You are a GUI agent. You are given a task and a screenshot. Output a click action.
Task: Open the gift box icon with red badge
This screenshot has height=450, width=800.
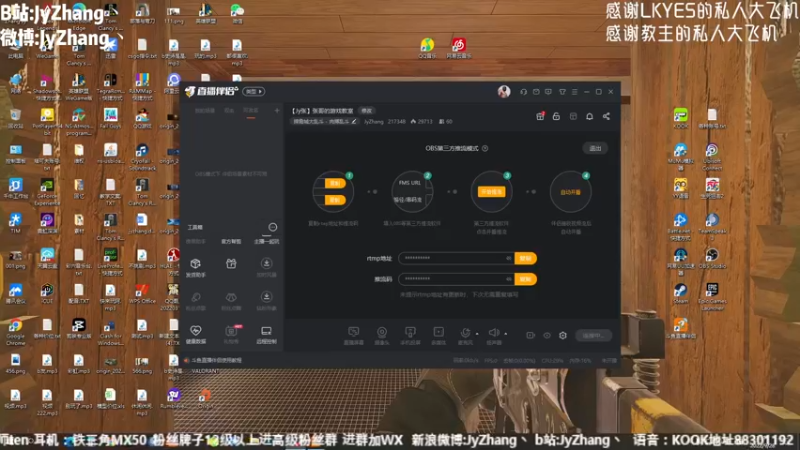pyautogui.click(x=540, y=116)
